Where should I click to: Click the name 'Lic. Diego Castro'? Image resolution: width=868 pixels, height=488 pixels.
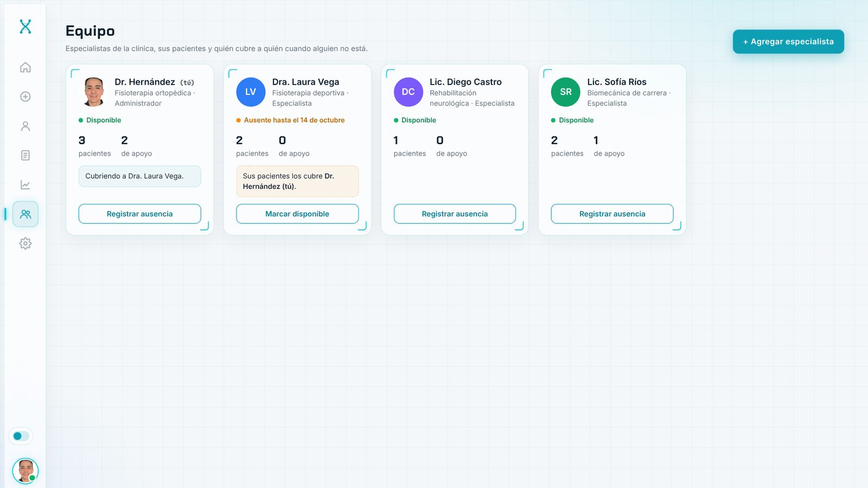coord(465,82)
